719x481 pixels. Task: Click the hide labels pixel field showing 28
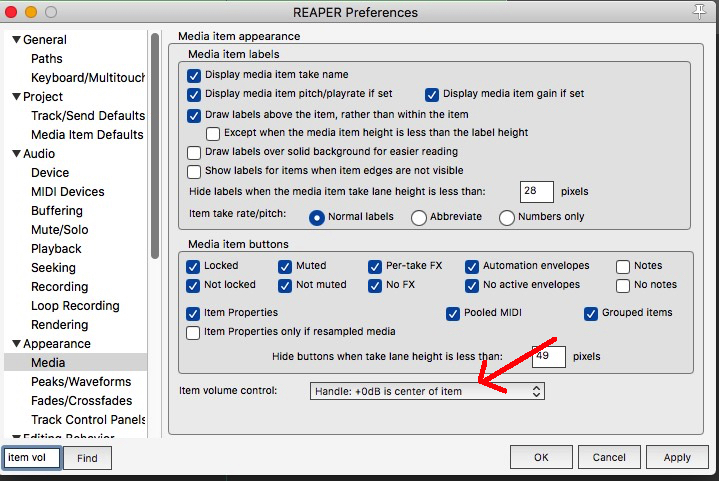pos(536,192)
